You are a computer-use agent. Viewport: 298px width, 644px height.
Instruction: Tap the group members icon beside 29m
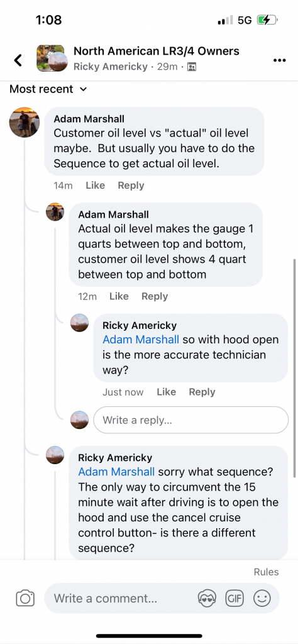click(191, 67)
